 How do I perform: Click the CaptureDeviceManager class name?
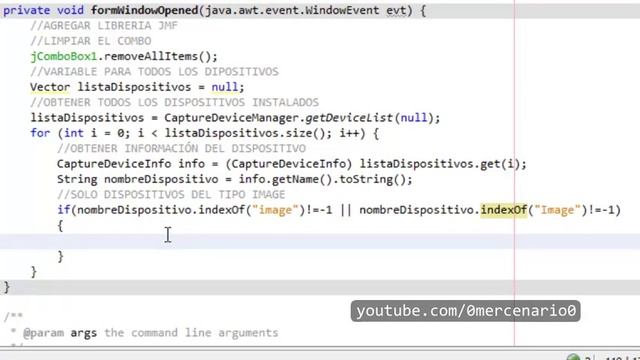[x=231, y=118]
